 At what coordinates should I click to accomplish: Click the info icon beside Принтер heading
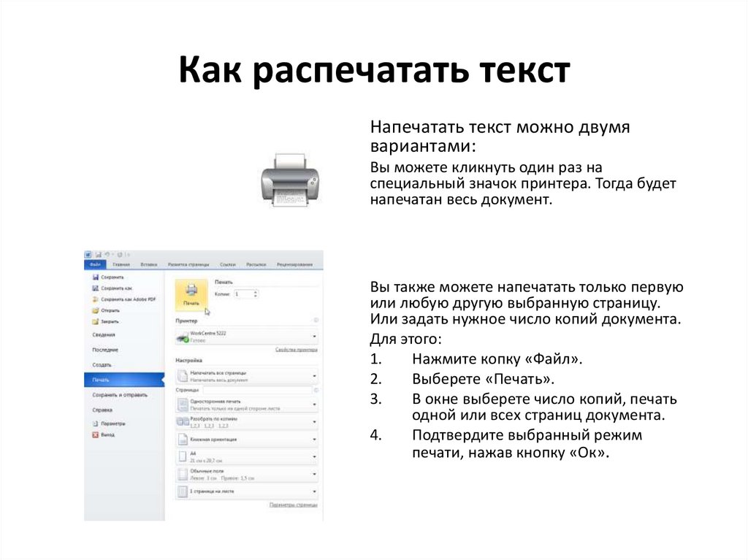pos(316,320)
